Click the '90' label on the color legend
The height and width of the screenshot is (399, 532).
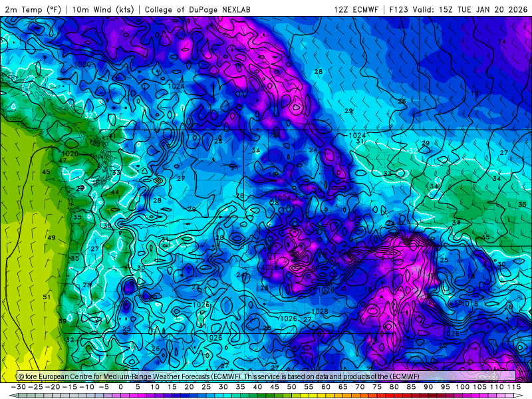[428, 387]
